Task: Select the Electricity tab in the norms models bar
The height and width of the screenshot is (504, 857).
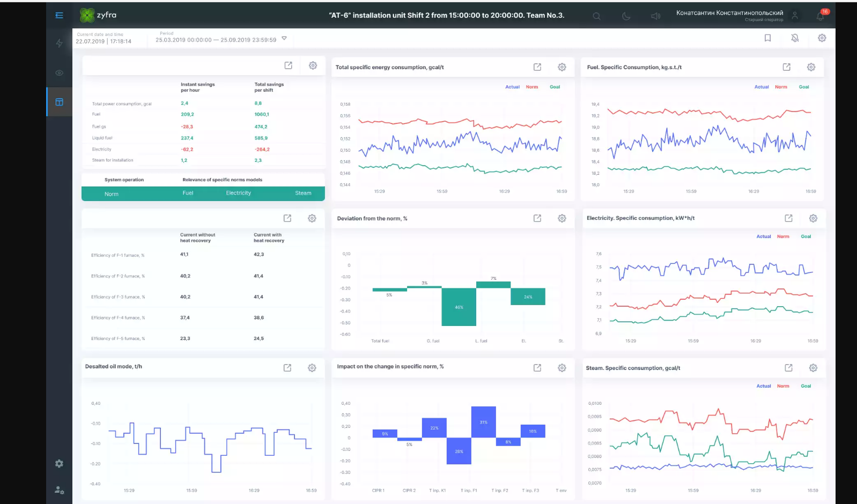Action: (x=238, y=194)
